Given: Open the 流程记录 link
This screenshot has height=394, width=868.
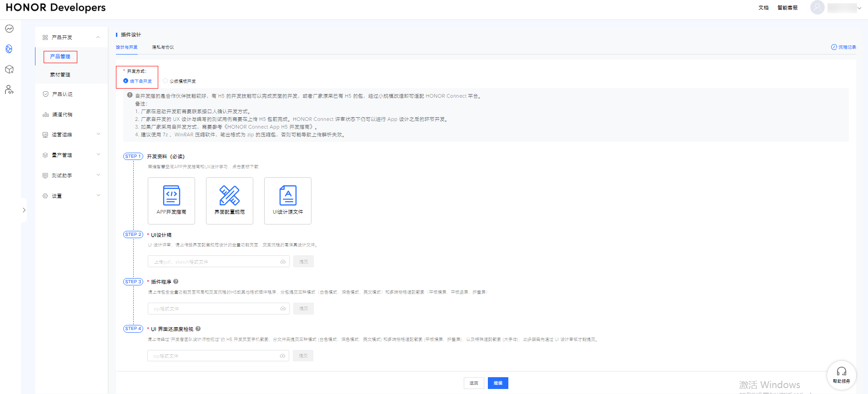Looking at the screenshot, I should coord(844,47).
